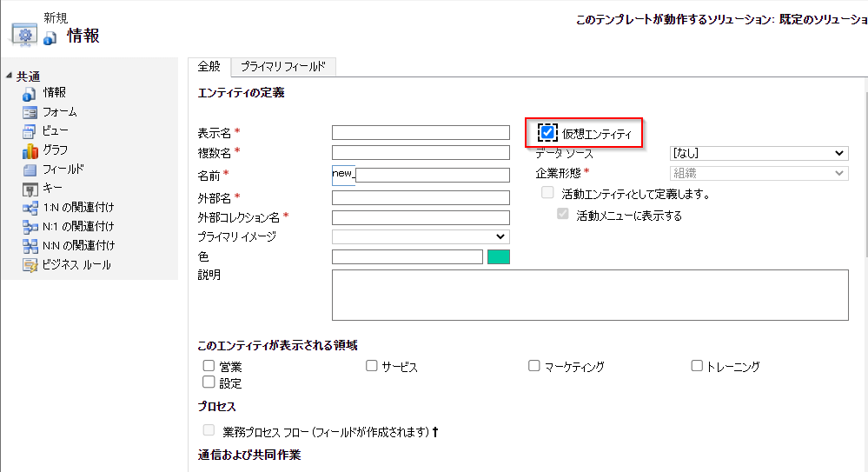
Task: Click the フォーム icon in the sidebar
Action: click(30, 112)
